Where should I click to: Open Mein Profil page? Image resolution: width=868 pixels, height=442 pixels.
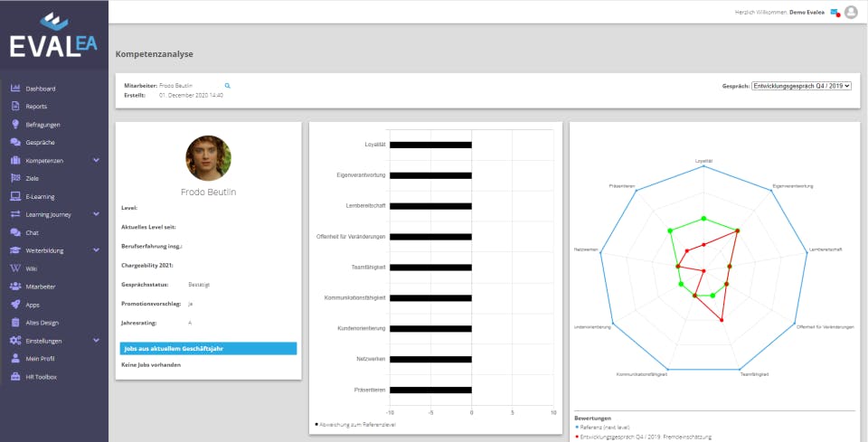41,359
